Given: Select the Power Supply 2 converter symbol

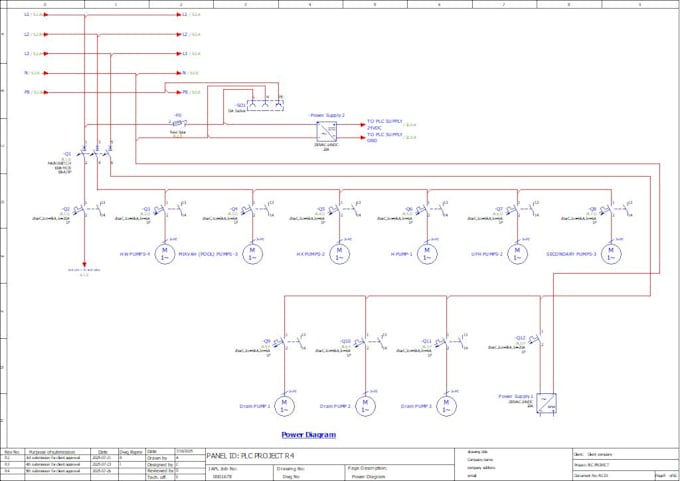Looking at the screenshot, I should [x=326, y=131].
